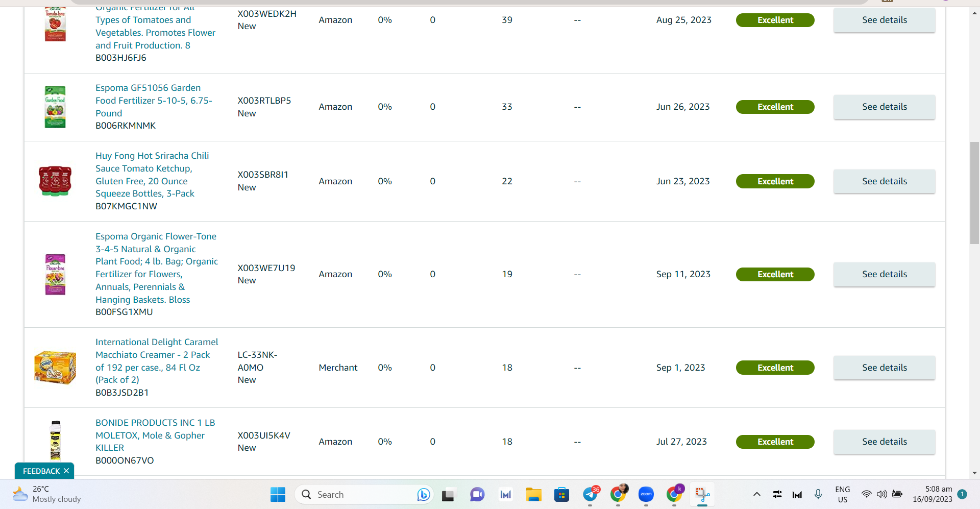Click the taskbar Search box
980x509 pixels.
(x=364, y=494)
